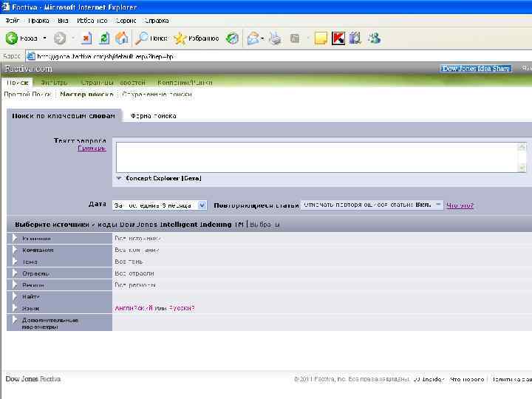Click the Выбранные link in sources header
This screenshot has height=399, width=532.
pos(265,225)
